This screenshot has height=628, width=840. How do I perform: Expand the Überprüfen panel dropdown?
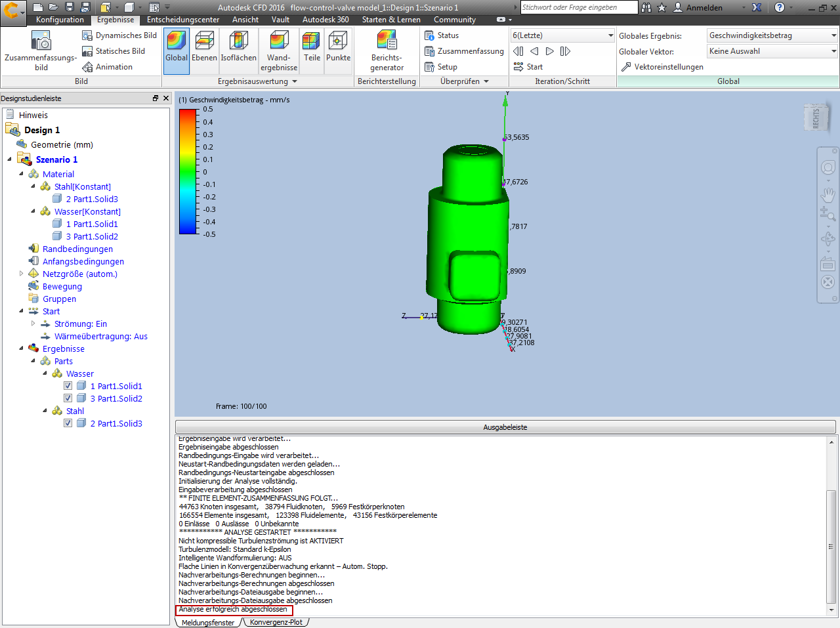pos(486,81)
